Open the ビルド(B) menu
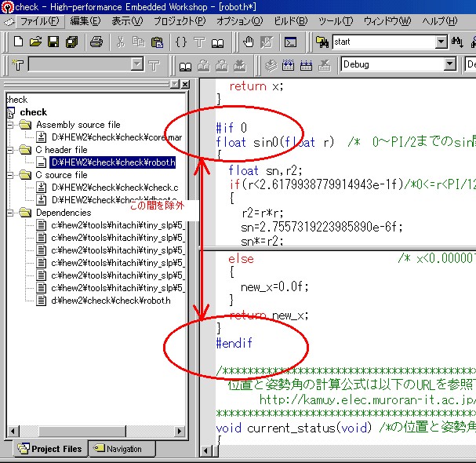Image resolution: width=476 pixels, height=463 pixels. click(292, 20)
